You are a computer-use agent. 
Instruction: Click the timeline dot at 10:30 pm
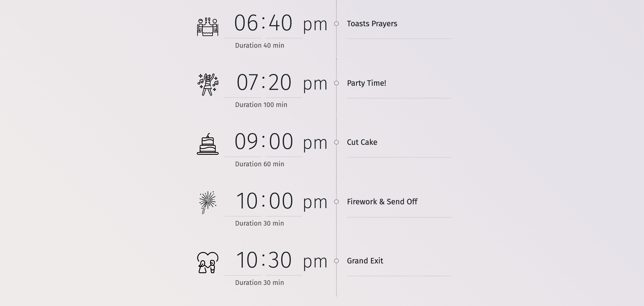(337, 260)
